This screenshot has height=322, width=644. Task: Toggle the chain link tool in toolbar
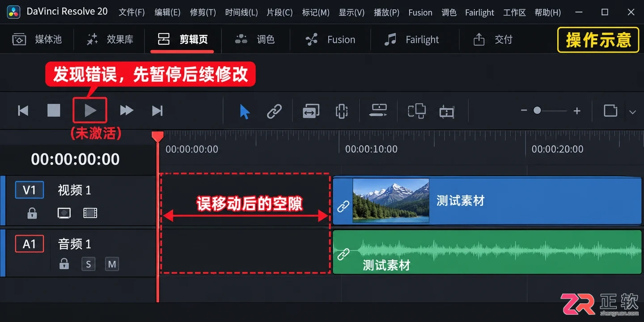pyautogui.click(x=274, y=111)
